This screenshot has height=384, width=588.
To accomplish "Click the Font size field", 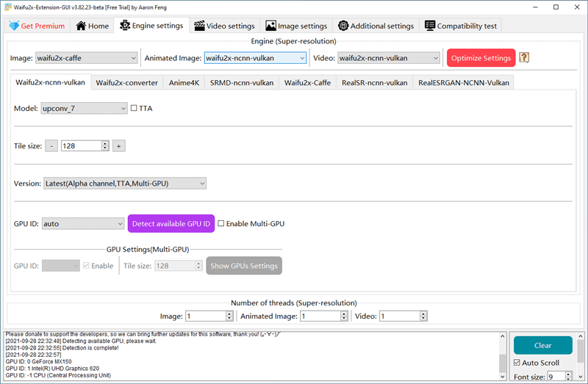I will 556,377.
